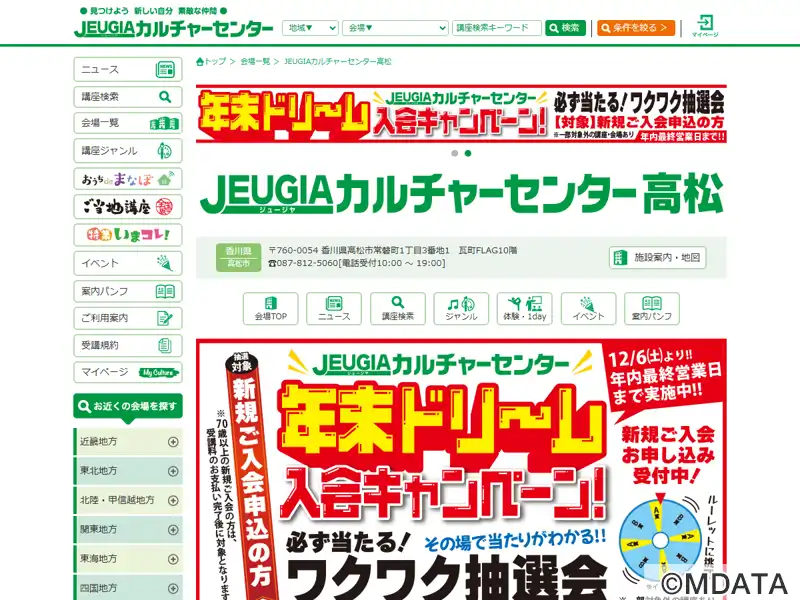Viewport: 800px width, 600px height.
Task: Expand 北陸・甲信越地方 region
Action: [x=128, y=500]
